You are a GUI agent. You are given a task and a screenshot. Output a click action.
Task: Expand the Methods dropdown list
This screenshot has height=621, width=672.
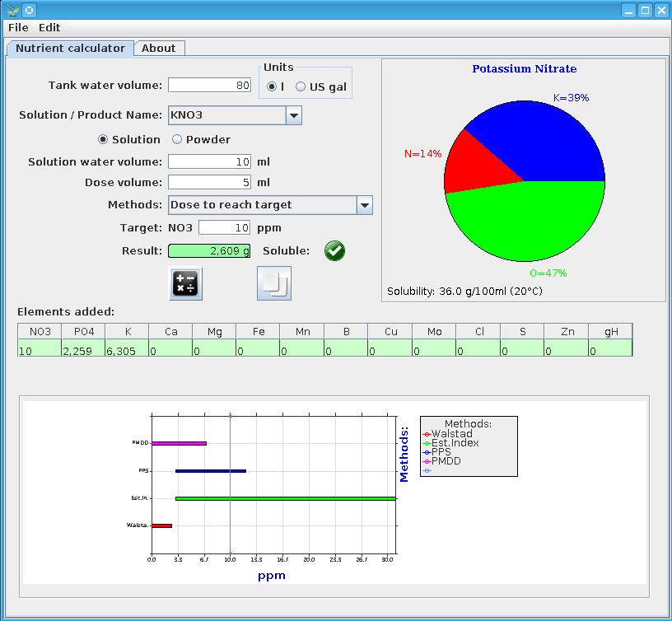click(364, 205)
